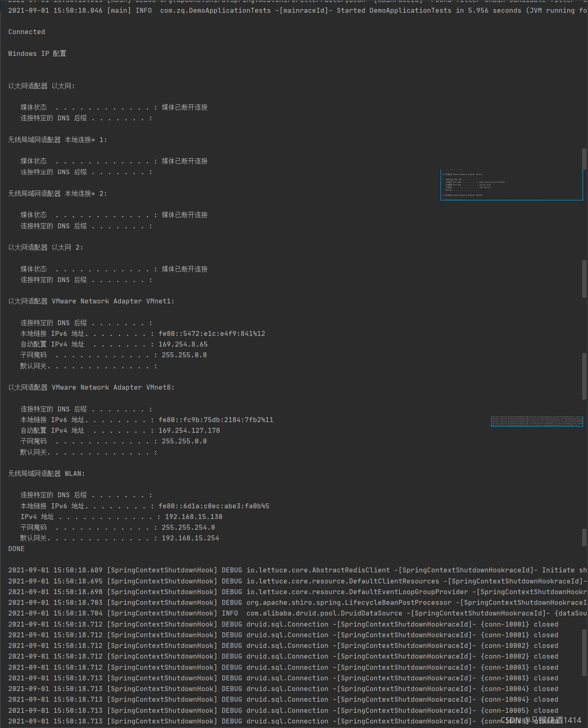Click subnet mask 255.255.0.0 under VMnet8
Viewport: 588px width, 728px height.
(184, 441)
